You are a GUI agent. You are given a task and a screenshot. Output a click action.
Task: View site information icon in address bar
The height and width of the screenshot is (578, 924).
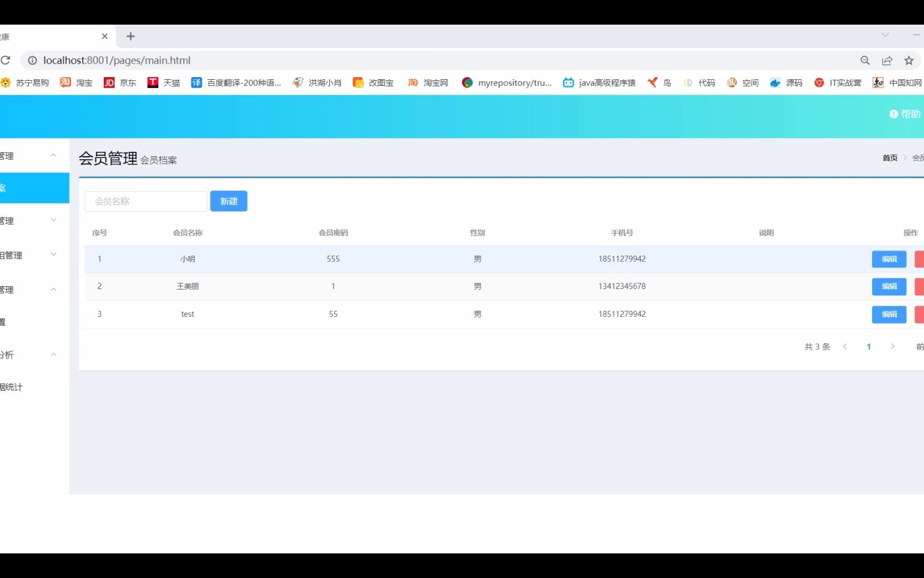33,60
